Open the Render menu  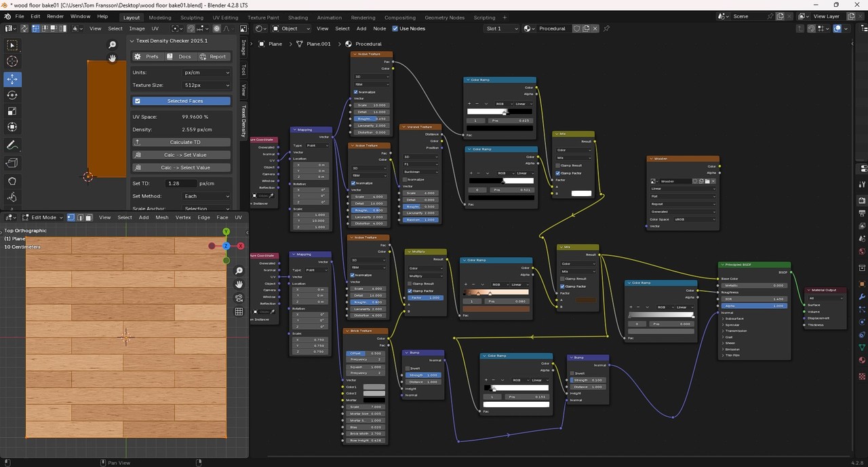55,16
